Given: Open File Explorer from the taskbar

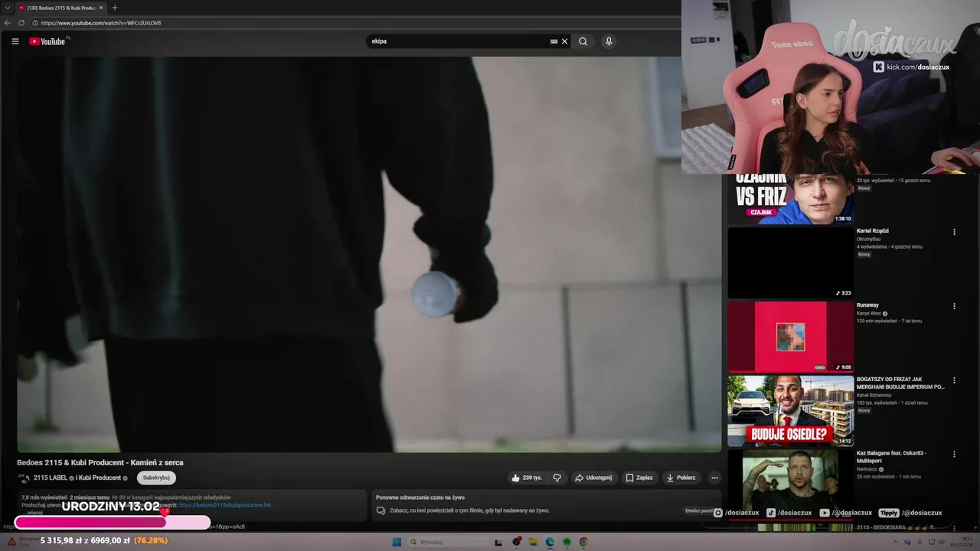Looking at the screenshot, I should pyautogui.click(x=534, y=543).
